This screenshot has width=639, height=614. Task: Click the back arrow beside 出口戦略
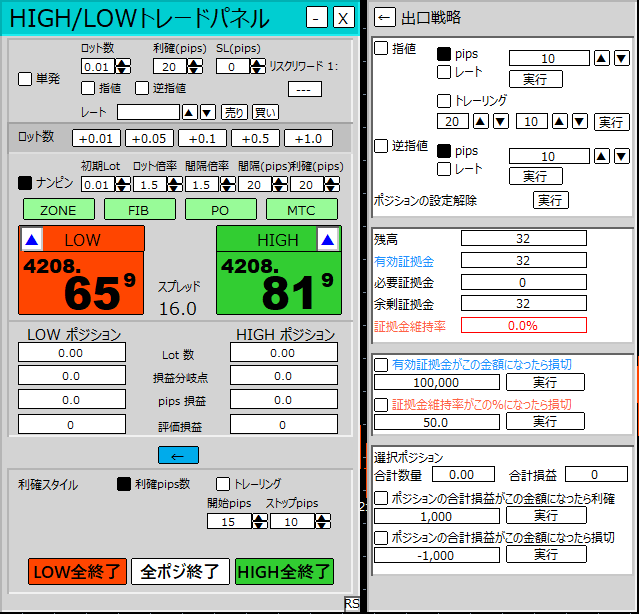click(x=385, y=17)
